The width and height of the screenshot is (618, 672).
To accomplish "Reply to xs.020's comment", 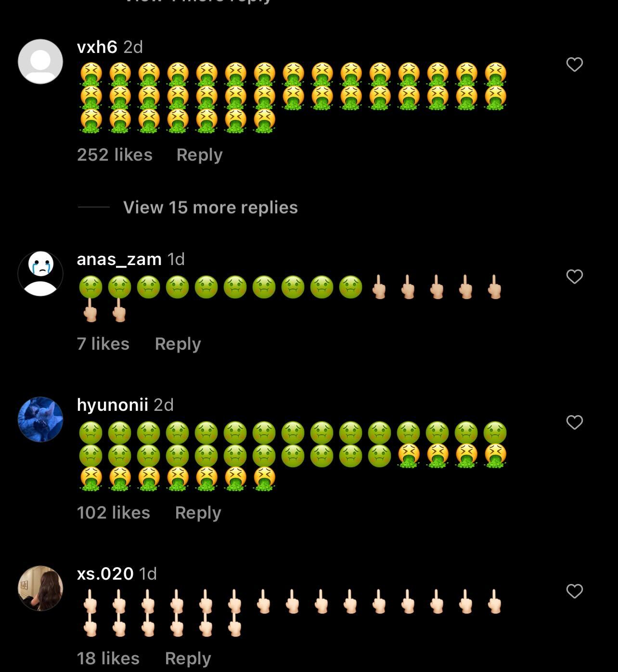I will pos(188,659).
